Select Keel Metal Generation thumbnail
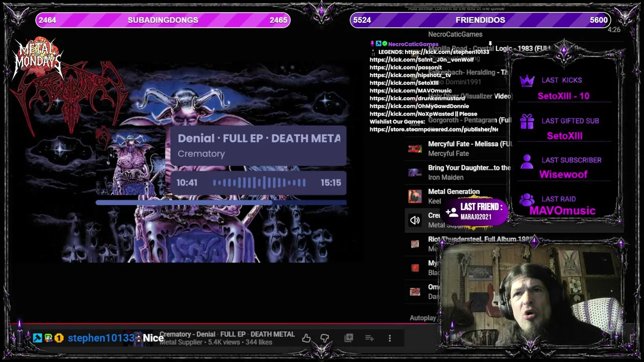This screenshot has height=362, width=644. click(x=415, y=196)
